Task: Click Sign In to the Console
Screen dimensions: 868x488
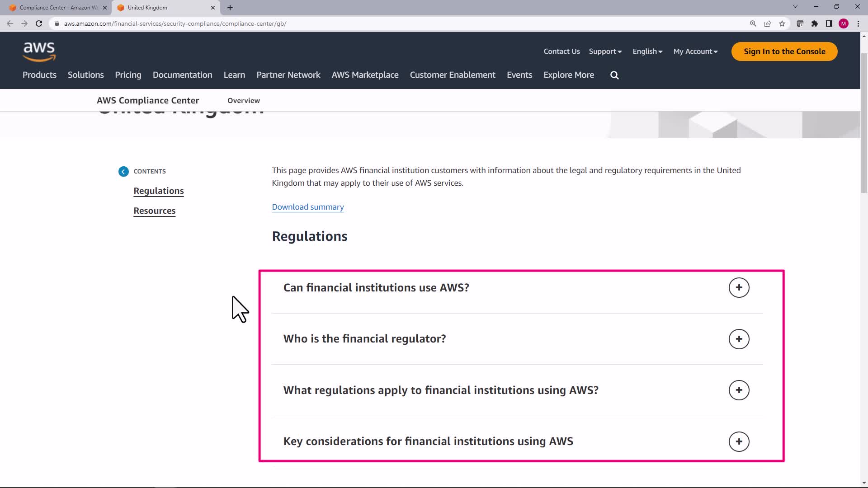Action: (x=784, y=52)
